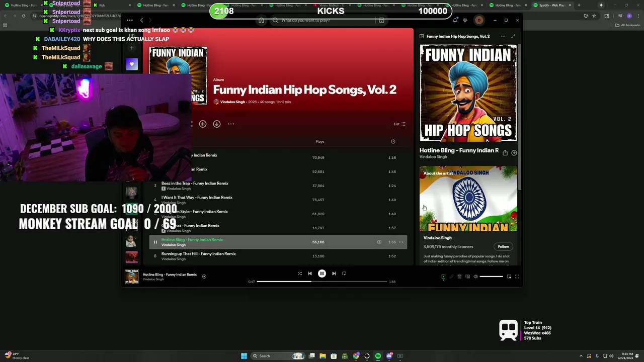Go to Spotify Home
Viewport: 644px width, 362px height.
coord(261,21)
